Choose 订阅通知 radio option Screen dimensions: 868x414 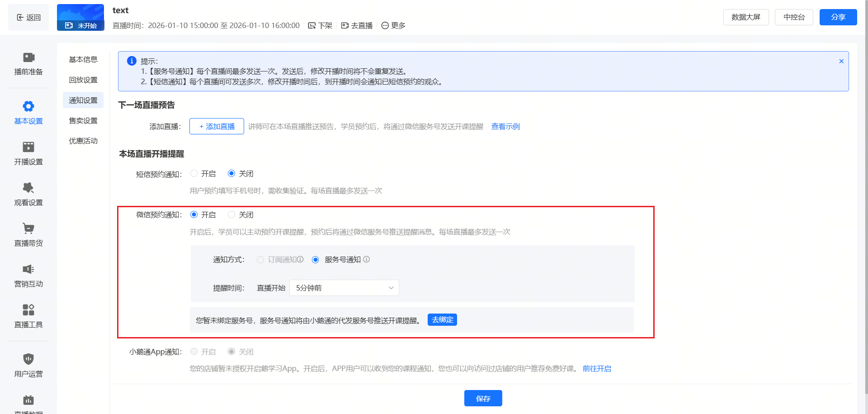coord(260,260)
